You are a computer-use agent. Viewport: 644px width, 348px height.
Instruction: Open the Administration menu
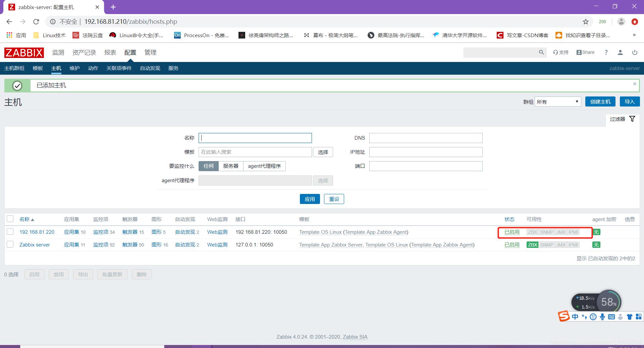150,53
